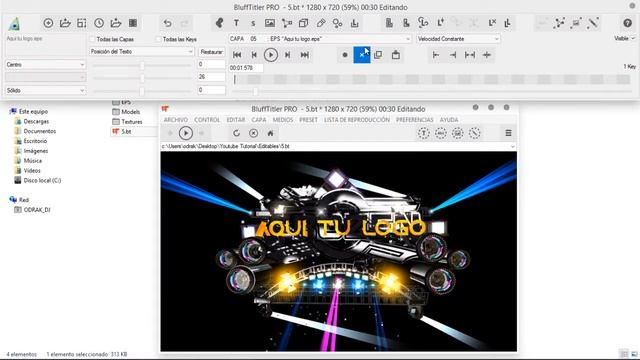Adjust the second property slider beside value 26
The height and width of the screenshot is (360, 640).
142,78
